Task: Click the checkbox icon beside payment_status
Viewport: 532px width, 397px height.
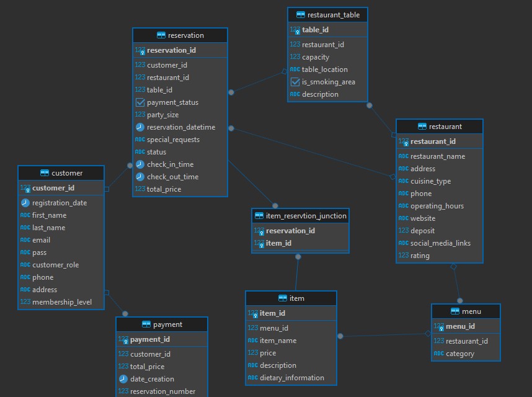Action: tap(140, 102)
